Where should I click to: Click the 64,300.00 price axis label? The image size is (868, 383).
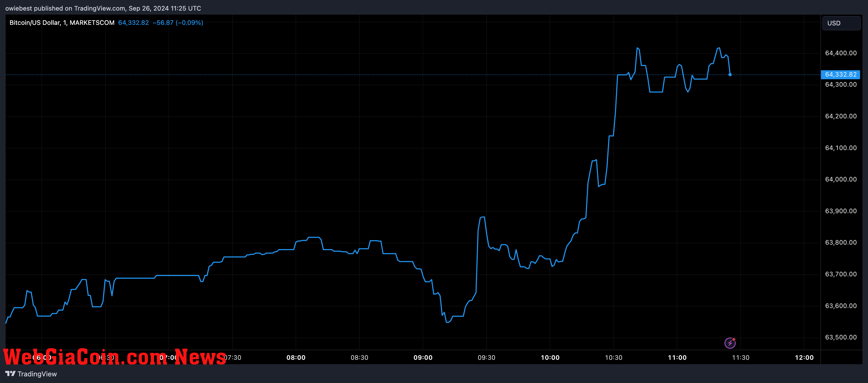pos(841,85)
